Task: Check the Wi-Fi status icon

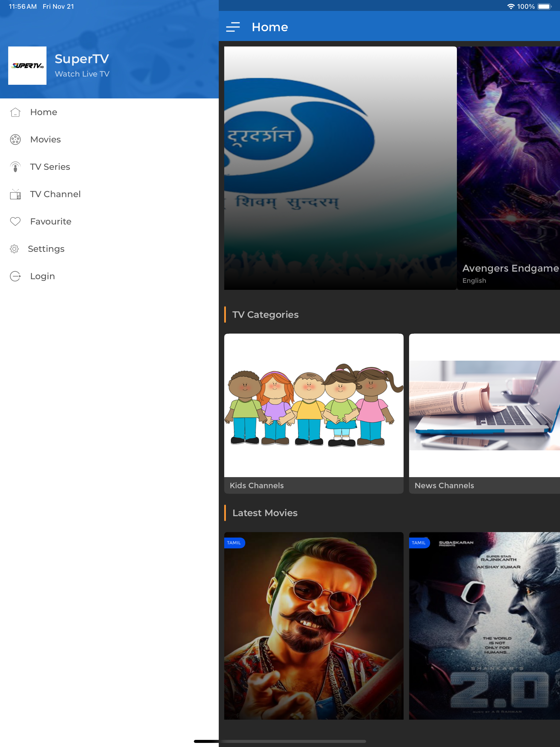Action: click(511, 6)
